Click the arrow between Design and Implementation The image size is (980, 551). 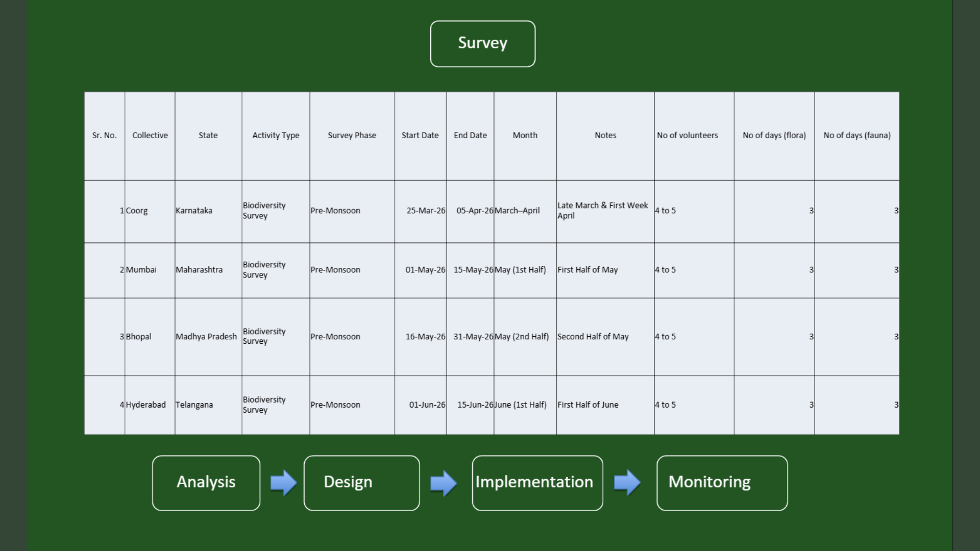tap(443, 482)
